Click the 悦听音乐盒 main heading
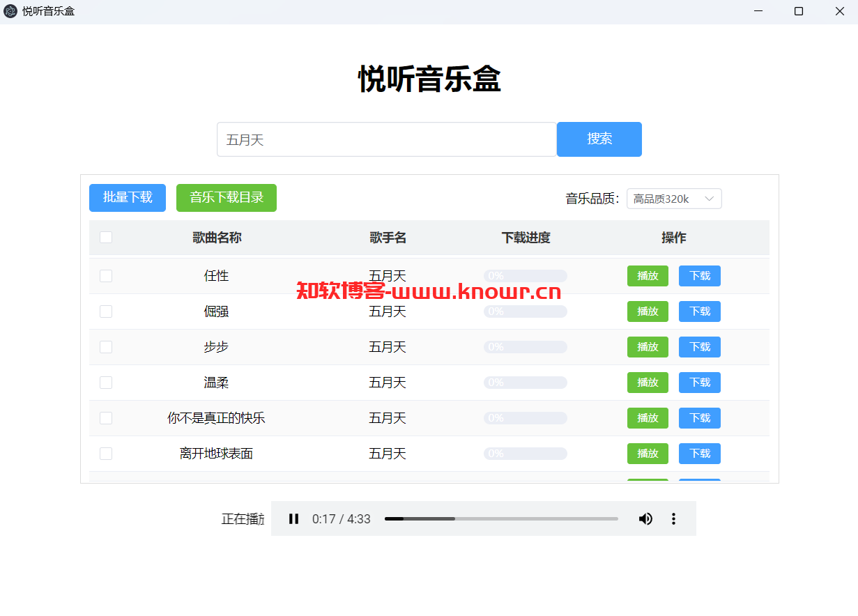Screen dimensions: 858x616 [x=429, y=79]
